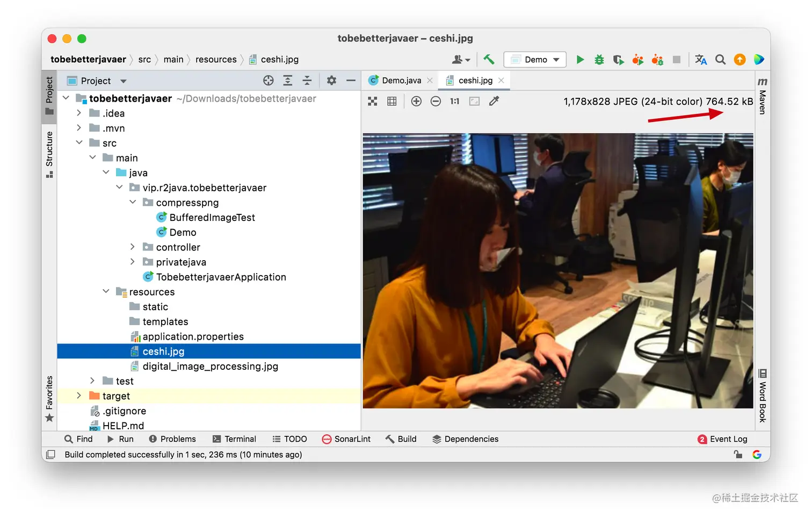Select opened file locate target icon

(269, 81)
